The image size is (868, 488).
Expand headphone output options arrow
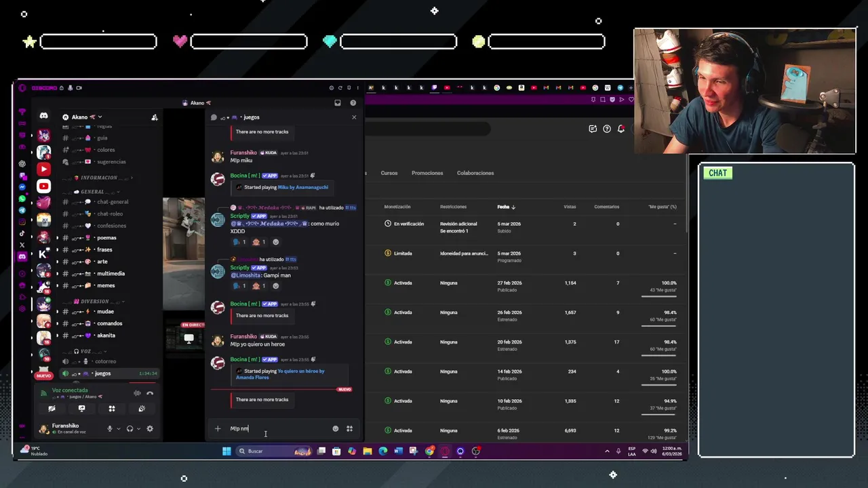[138, 428]
